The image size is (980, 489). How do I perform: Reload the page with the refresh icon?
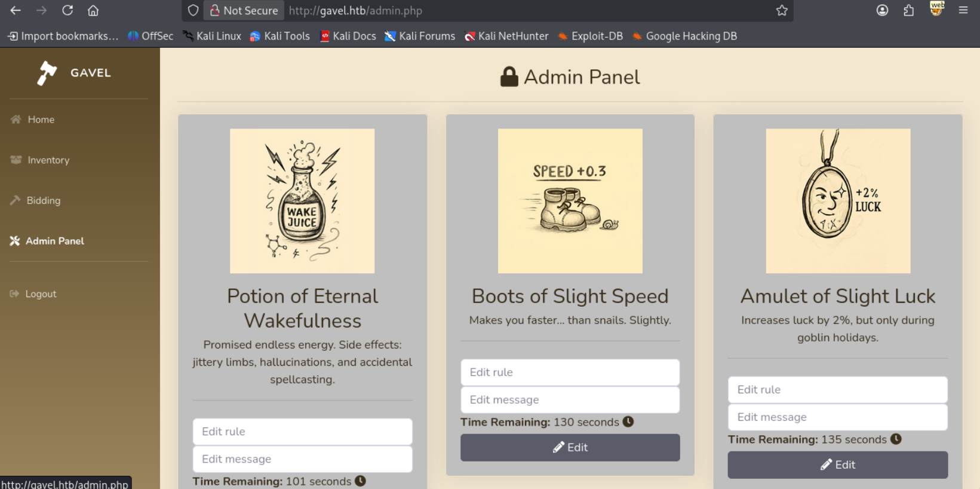coord(67,10)
